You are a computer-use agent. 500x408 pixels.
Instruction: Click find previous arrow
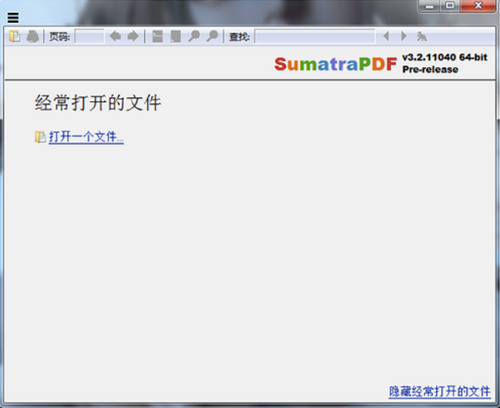386,36
